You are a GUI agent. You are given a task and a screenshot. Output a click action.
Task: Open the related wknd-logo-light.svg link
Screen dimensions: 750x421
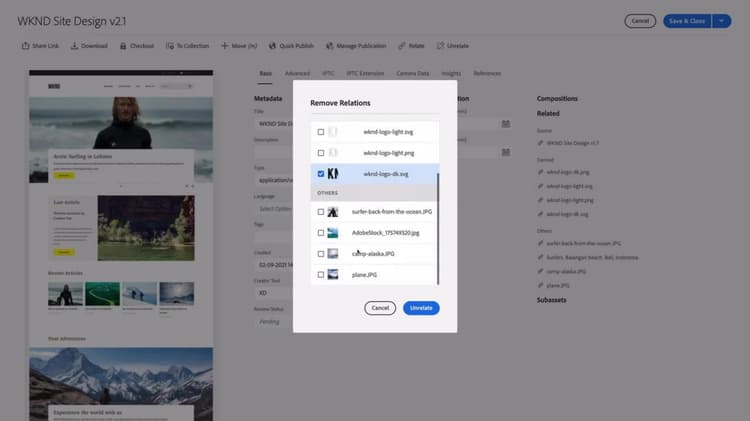[569, 186]
